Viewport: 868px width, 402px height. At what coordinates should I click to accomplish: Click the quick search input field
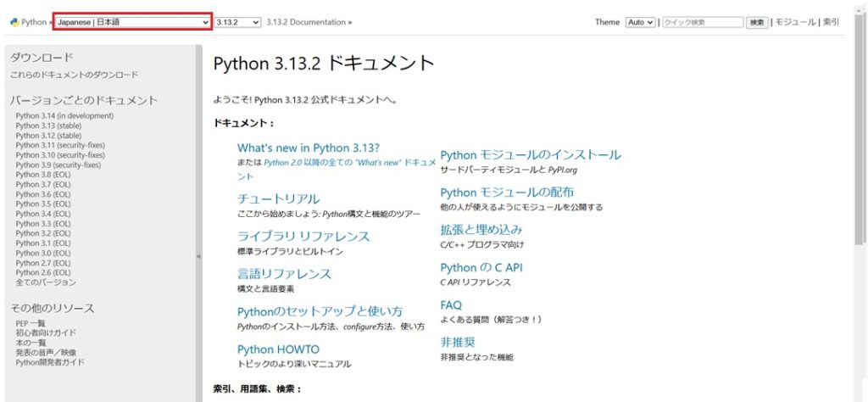pyautogui.click(x=703, y=22)
